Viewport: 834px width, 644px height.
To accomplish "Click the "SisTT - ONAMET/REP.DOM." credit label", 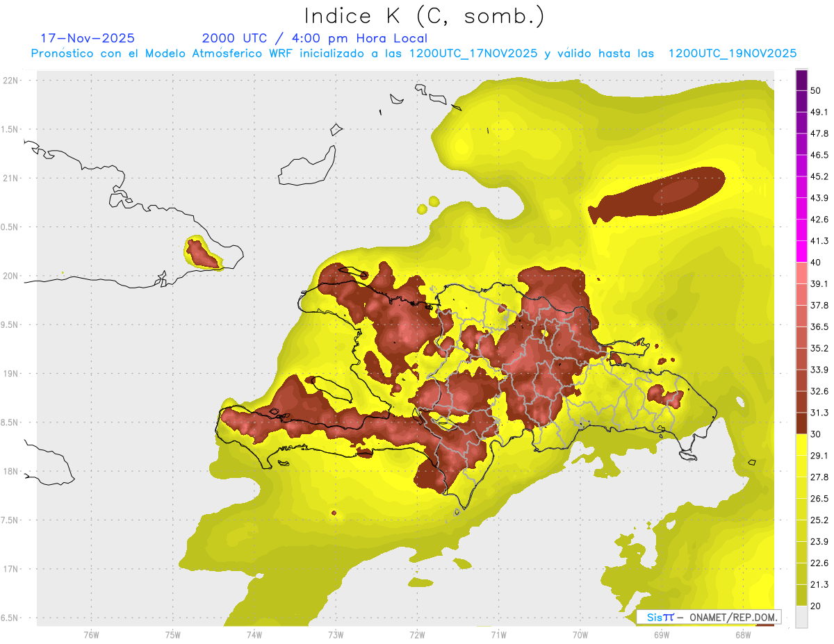I will point(709,617).
